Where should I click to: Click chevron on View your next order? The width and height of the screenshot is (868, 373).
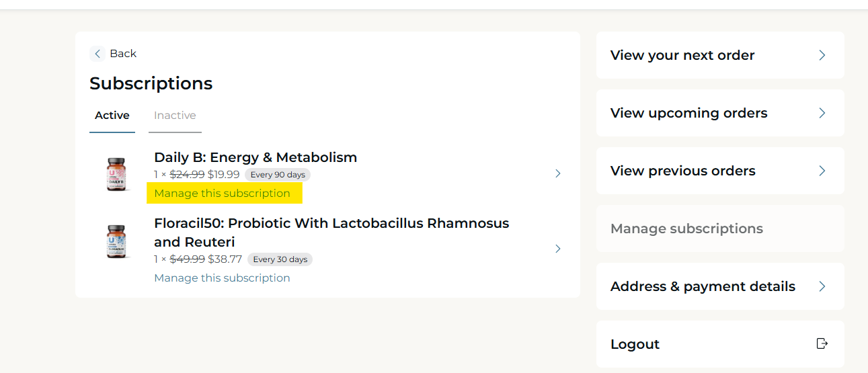tap(822, 55)
